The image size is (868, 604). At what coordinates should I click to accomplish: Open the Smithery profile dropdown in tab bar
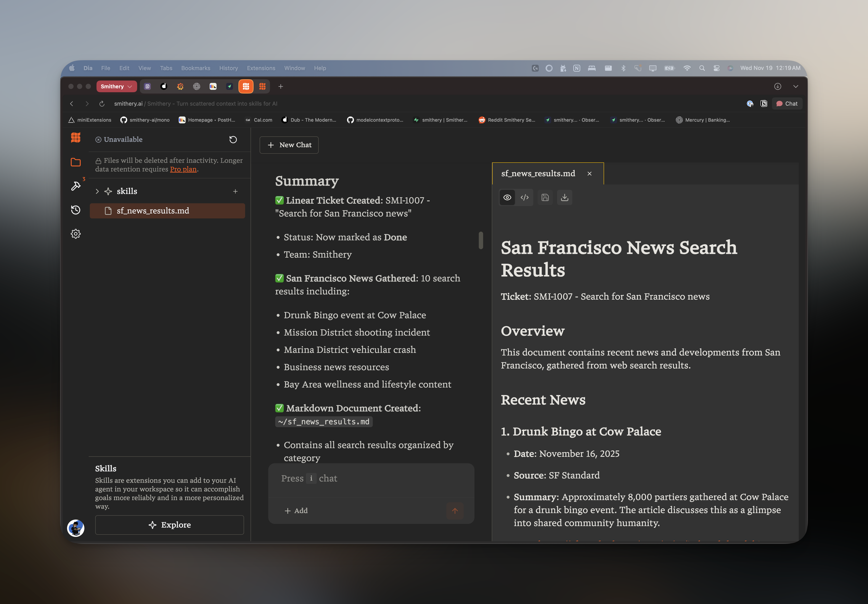point(116,87)
